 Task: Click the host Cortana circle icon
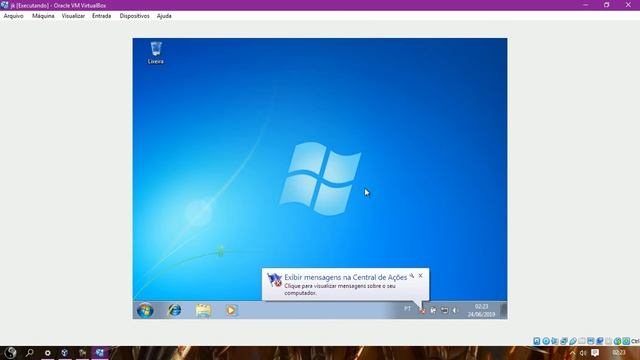point(47,353)
